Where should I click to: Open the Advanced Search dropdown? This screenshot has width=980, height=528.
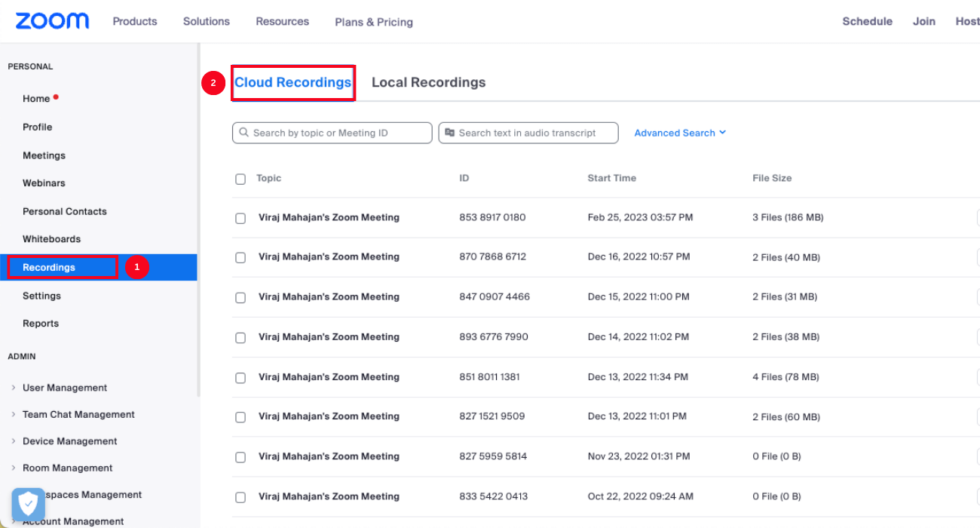[680, 133]
